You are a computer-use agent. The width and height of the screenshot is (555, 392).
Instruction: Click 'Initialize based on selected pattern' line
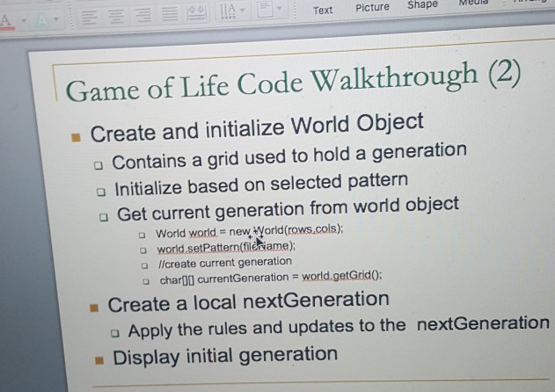[261, 185]
